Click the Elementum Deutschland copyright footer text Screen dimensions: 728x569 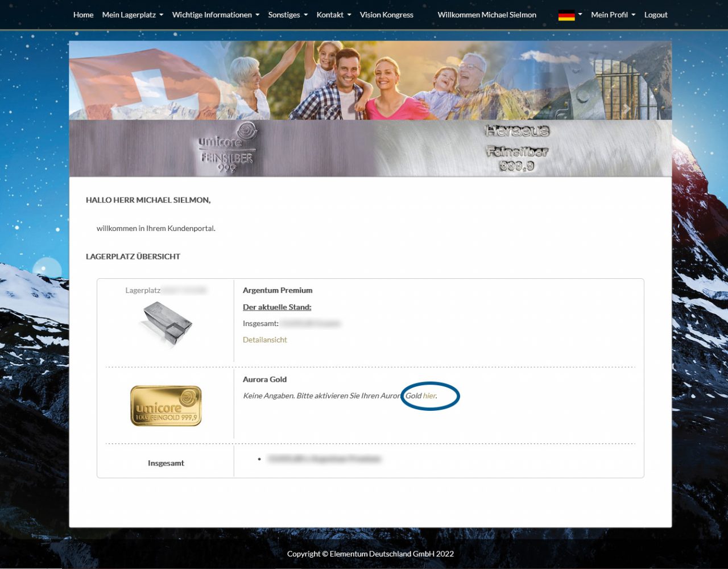pyautogui.click(x=370, y=554)
